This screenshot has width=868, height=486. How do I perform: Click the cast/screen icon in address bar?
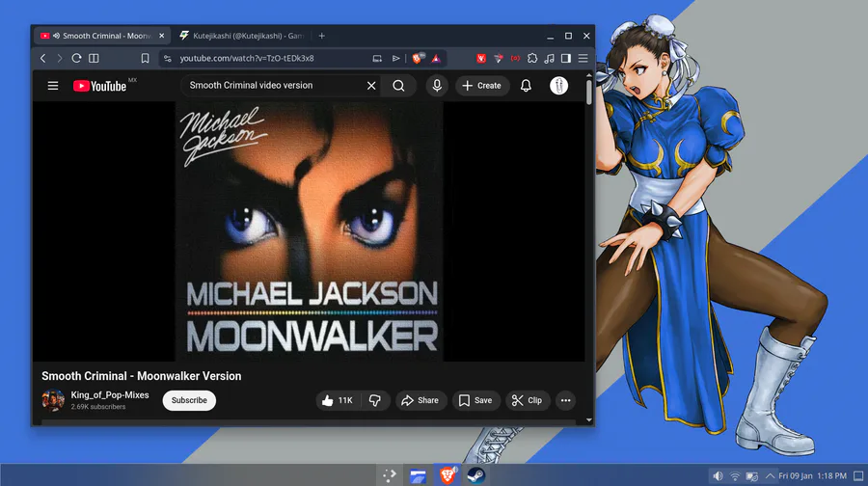(377, 58)
